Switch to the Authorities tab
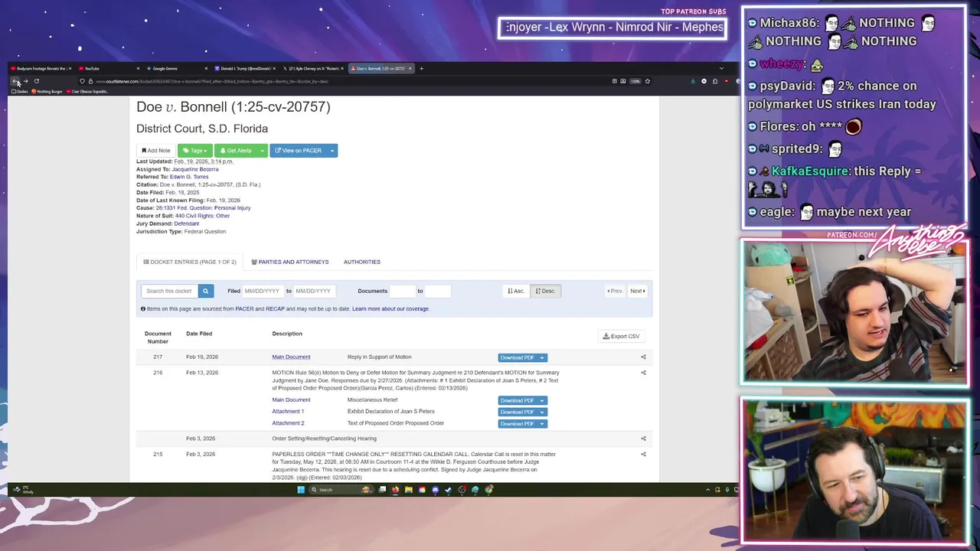Screen dimensions: 980x551 click(362, 262)
